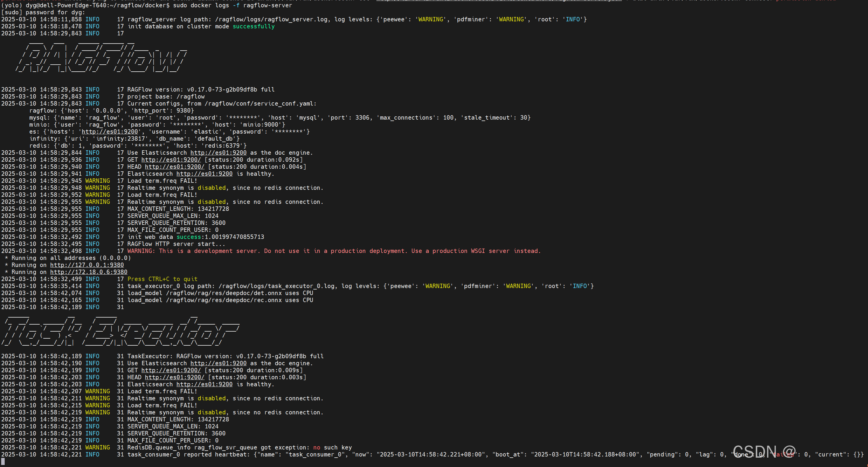Click the GET es01:9200 link with duration 0.009s

[171, 370]
